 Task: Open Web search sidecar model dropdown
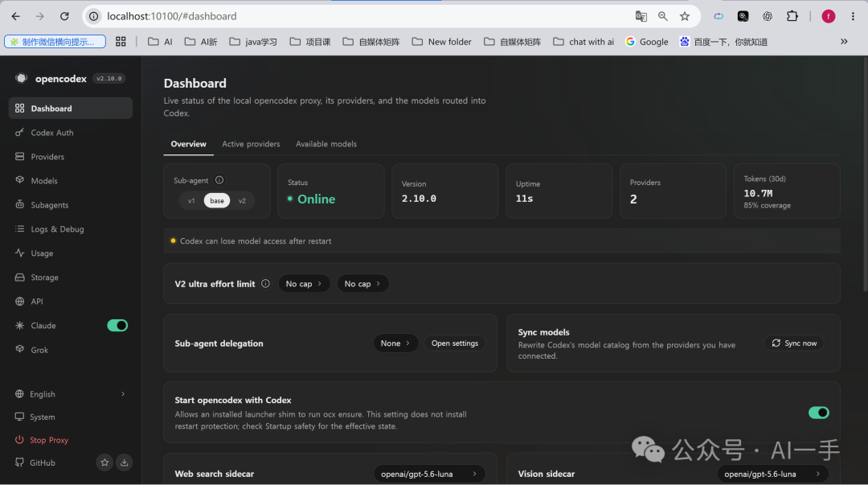pos(429,474)
